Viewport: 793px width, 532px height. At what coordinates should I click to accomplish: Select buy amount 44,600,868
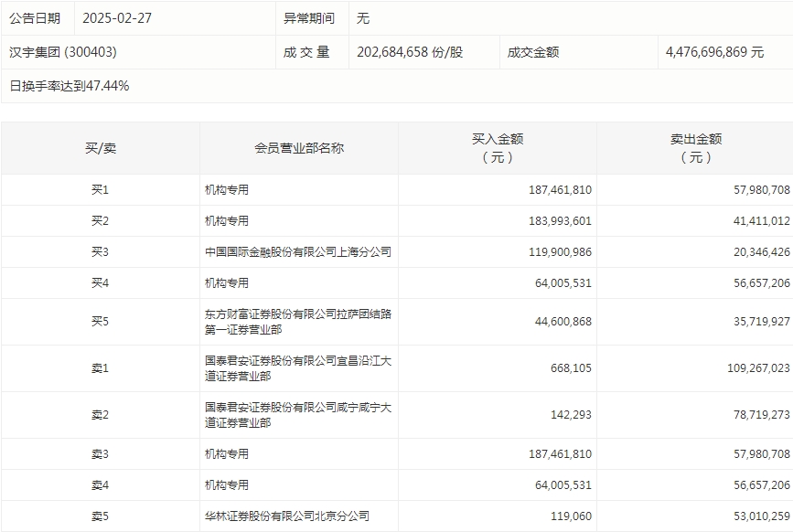click(563, 322)
